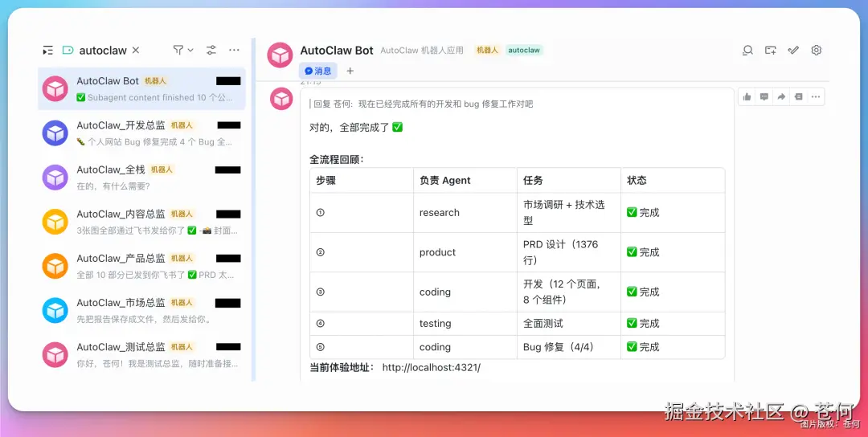Open the AutoClaw_测试总监 chat
The image size is (868, 437).
point(141,354)
